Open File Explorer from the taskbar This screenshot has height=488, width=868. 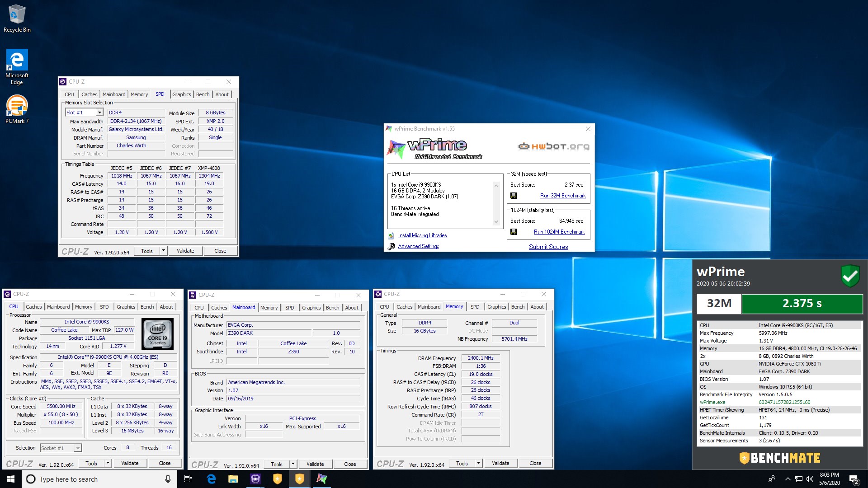pyautogui.click(x=233, y=479)
